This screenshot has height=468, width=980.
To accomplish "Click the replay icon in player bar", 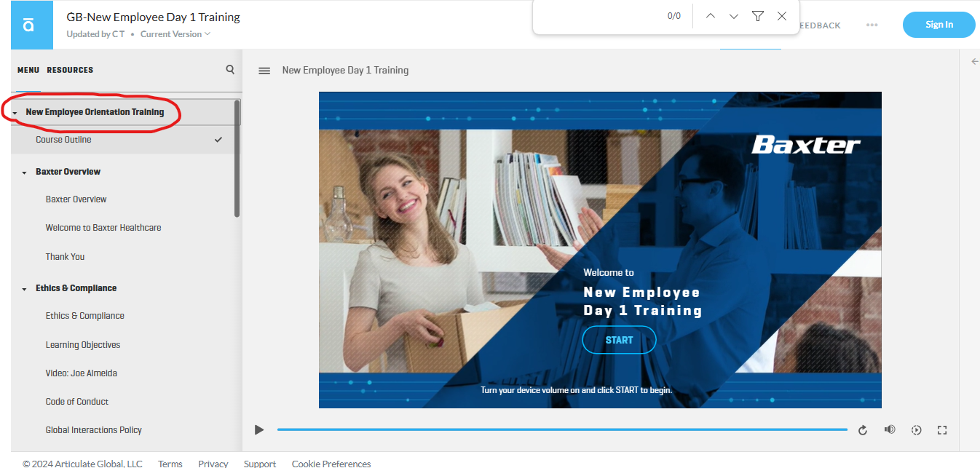I will (863, 430).
